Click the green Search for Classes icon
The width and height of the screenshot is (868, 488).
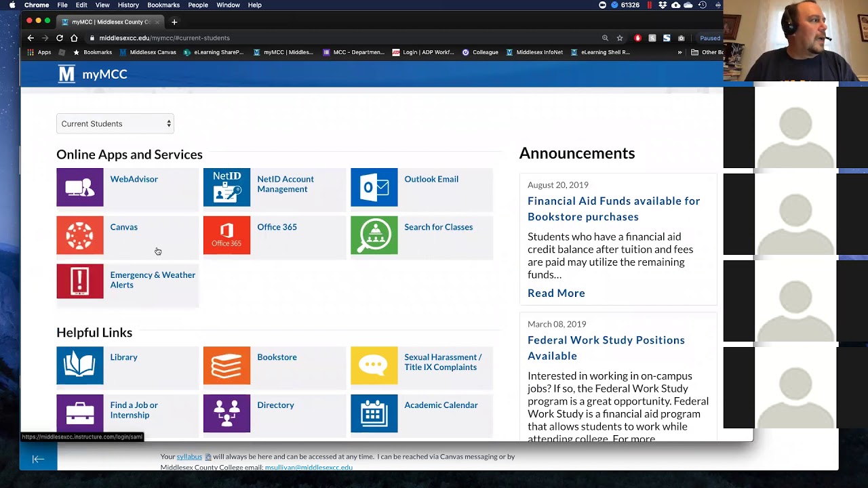pyautogui.click(x=374, y=235)
